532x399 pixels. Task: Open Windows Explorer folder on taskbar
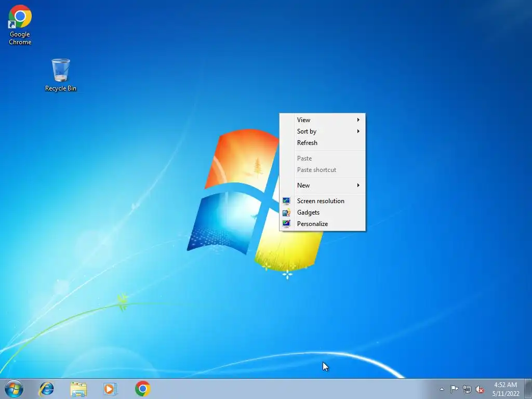tap(78, 389)
